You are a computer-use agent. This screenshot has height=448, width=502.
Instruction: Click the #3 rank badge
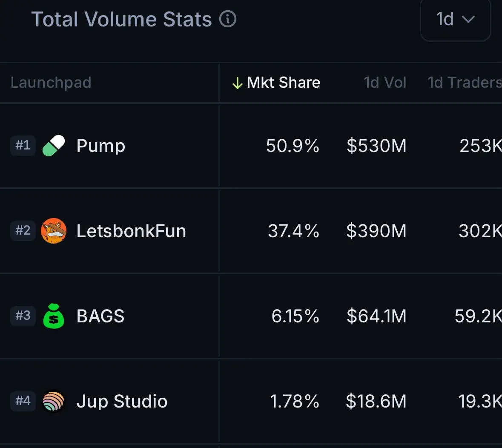[23, 316]
